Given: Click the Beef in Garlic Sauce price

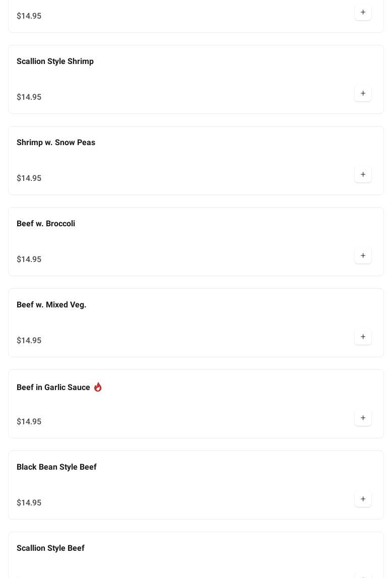Looking at the screenshot, I should [29, 422].
